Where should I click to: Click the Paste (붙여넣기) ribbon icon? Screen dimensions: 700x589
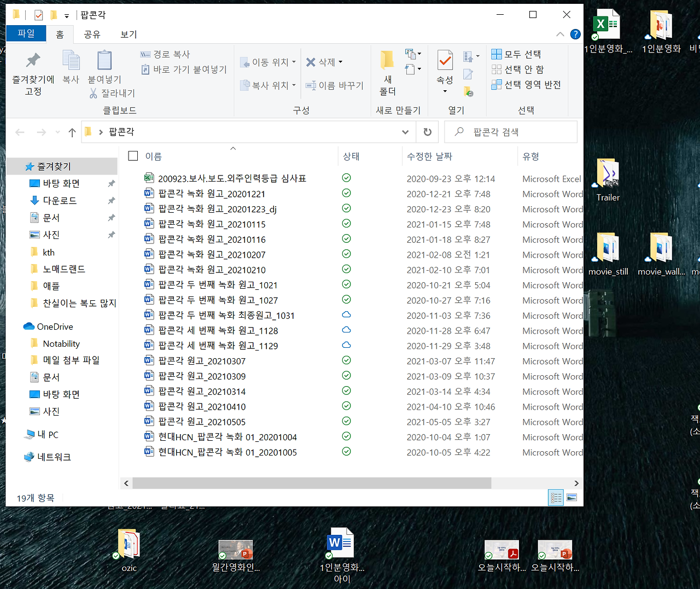(104, 67)
